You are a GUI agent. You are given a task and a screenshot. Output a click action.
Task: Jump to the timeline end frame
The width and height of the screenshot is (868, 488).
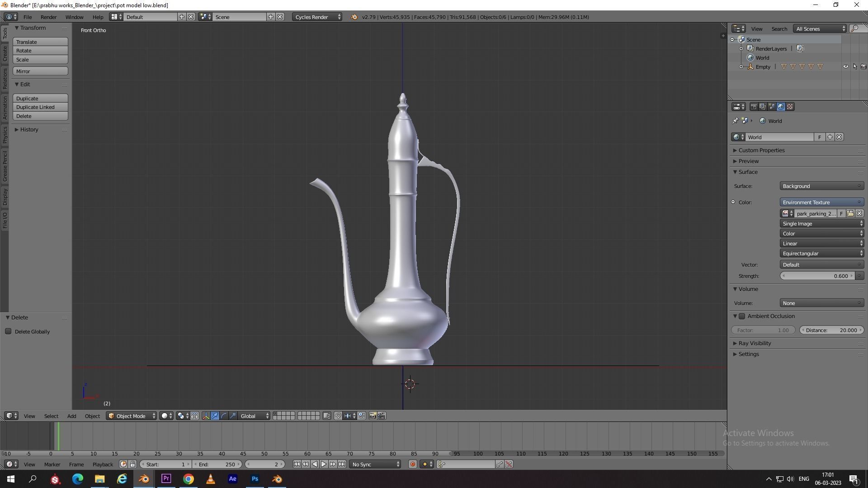pos(342,465)
